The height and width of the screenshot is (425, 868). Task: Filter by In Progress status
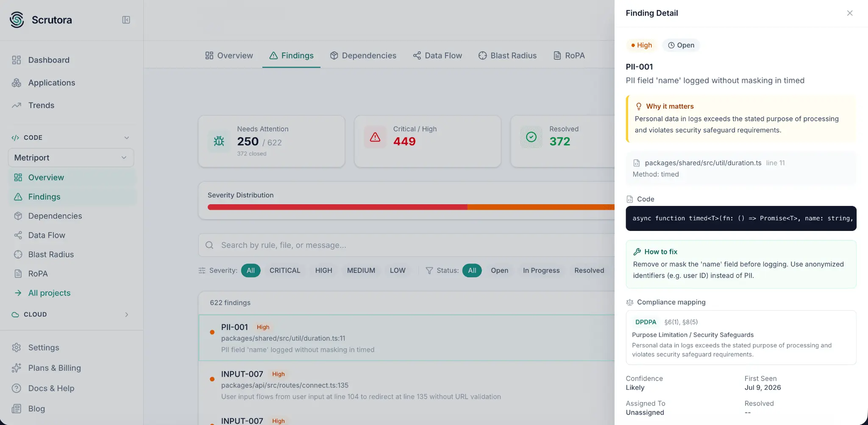(x=541, y=270)
